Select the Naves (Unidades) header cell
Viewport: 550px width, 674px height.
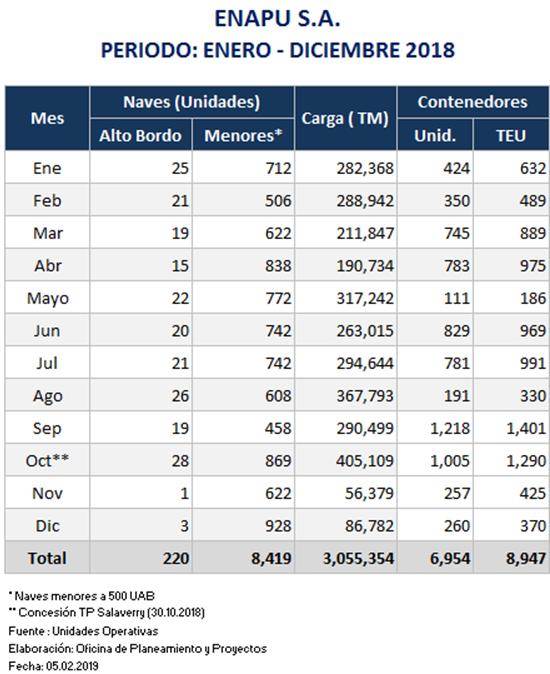pos(192,102)
